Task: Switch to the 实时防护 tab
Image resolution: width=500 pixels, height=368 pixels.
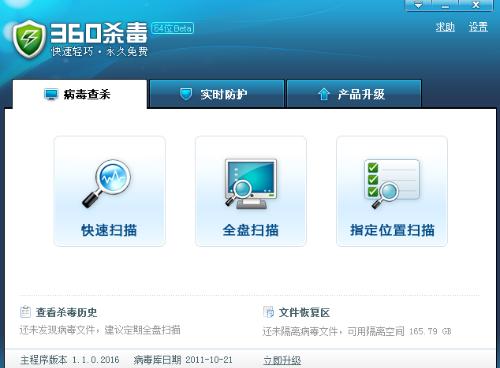Action: [x=217, y=94]
